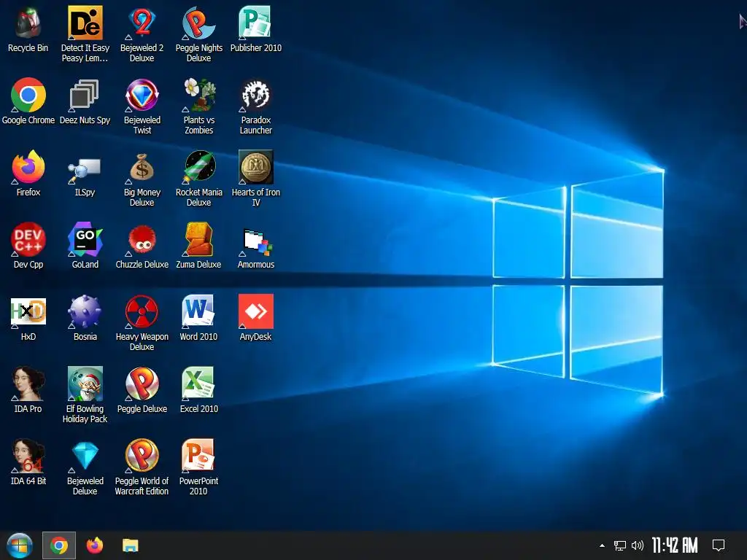Open the Recycle Bin desktop icon
Viewport: 747px width, 560px height.
coord(28,29)
